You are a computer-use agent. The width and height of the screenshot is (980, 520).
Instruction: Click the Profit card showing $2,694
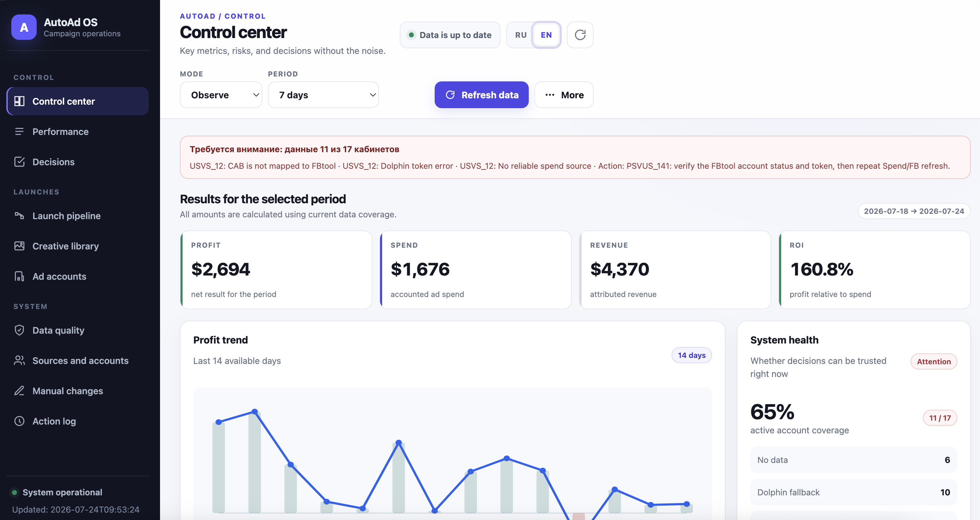click(x=276, y=270)
